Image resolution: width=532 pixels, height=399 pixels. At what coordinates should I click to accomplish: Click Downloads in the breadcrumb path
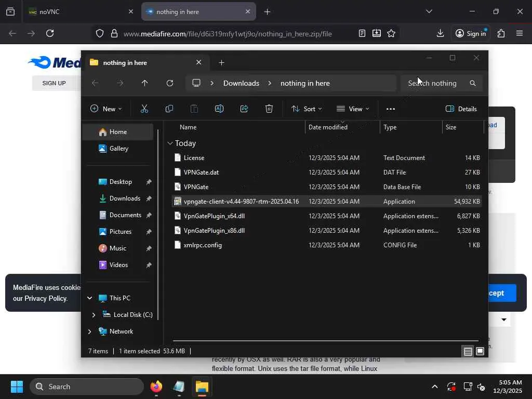pyautogui.click(x=241, y=83)
